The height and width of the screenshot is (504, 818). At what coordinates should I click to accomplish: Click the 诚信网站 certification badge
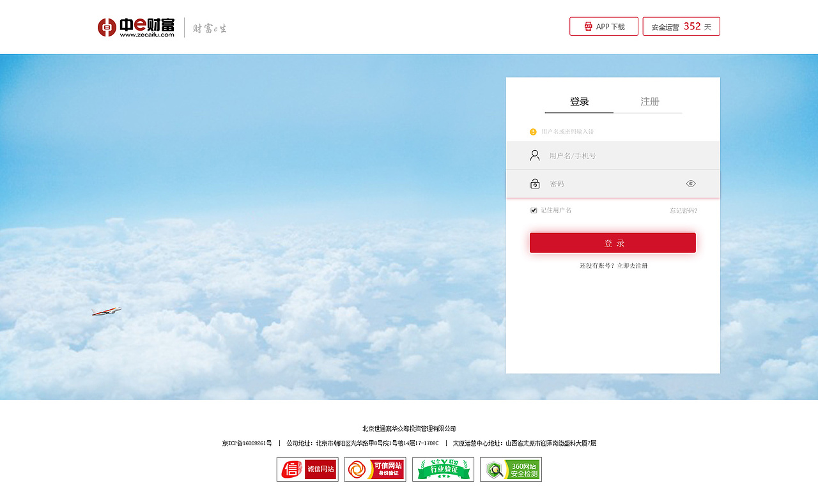(307, 469)
